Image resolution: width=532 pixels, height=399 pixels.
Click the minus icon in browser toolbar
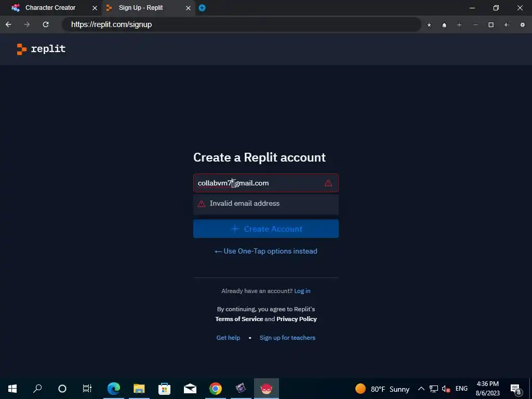pyautogui.click(x=475, y=25)
